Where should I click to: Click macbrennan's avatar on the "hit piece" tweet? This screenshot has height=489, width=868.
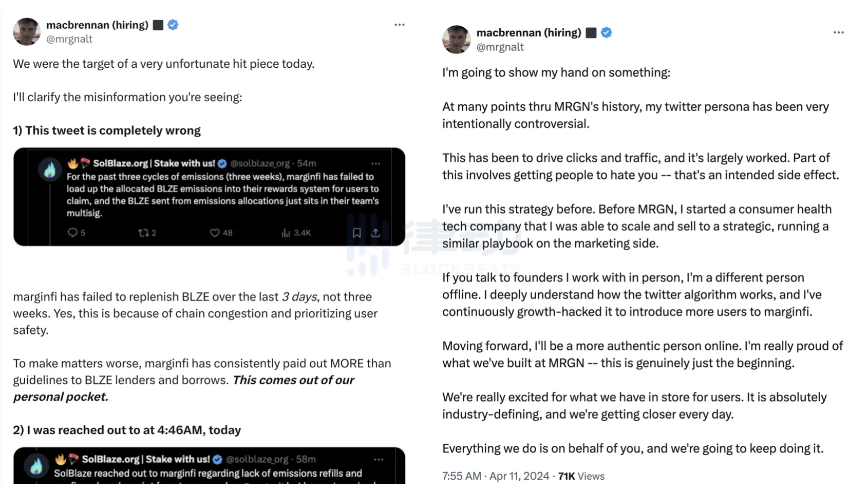27,32
